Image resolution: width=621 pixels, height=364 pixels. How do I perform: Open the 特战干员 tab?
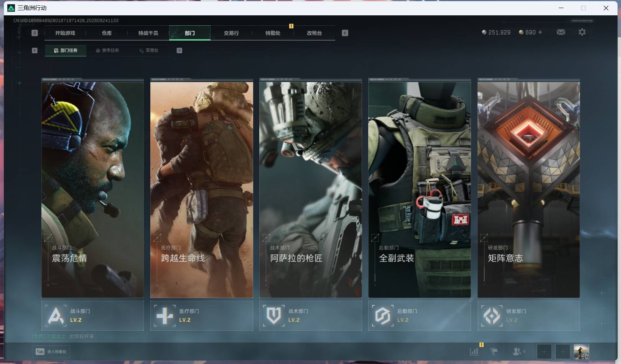coord(148,33)
